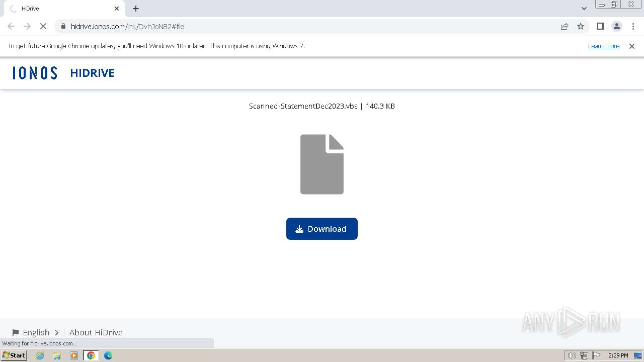Share this page using share icon
This screenshot has width=644, height=362.
[x=565, y=26]
